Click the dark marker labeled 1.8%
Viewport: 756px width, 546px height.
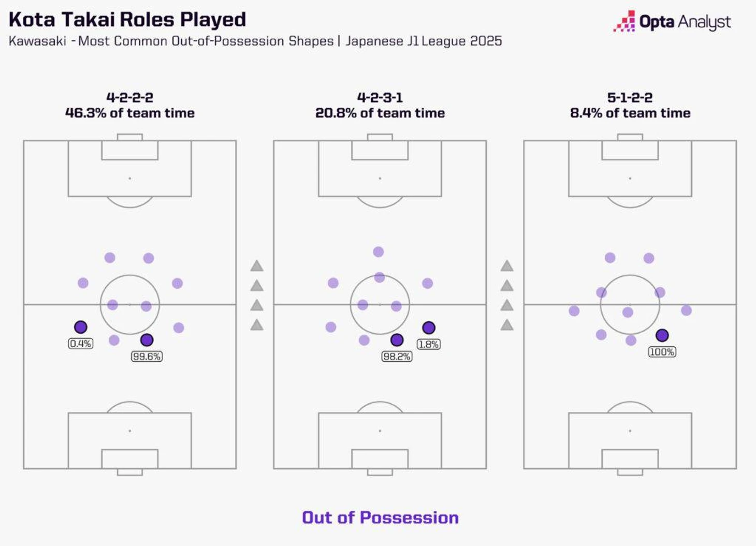pyautogui.click(x=429, y=328)
